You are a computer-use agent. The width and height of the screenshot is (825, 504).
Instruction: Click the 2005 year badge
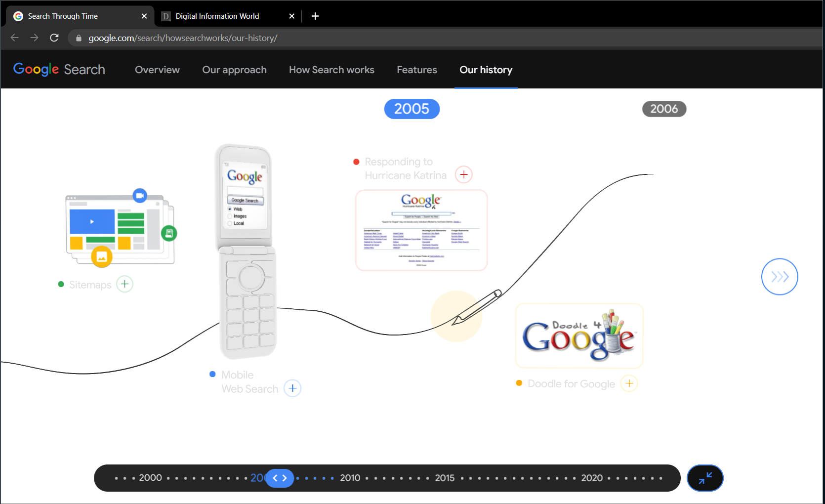click(x=412, y=109)
